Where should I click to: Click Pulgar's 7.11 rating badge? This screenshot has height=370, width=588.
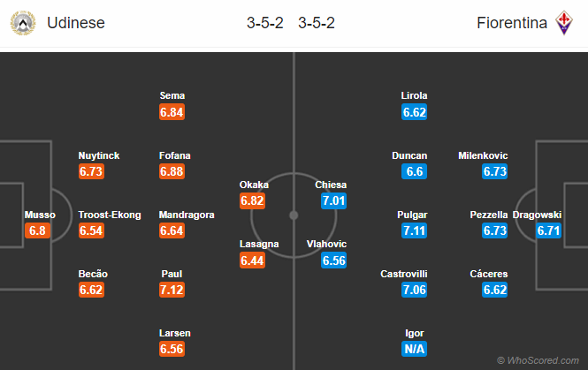tap(414, 230)
